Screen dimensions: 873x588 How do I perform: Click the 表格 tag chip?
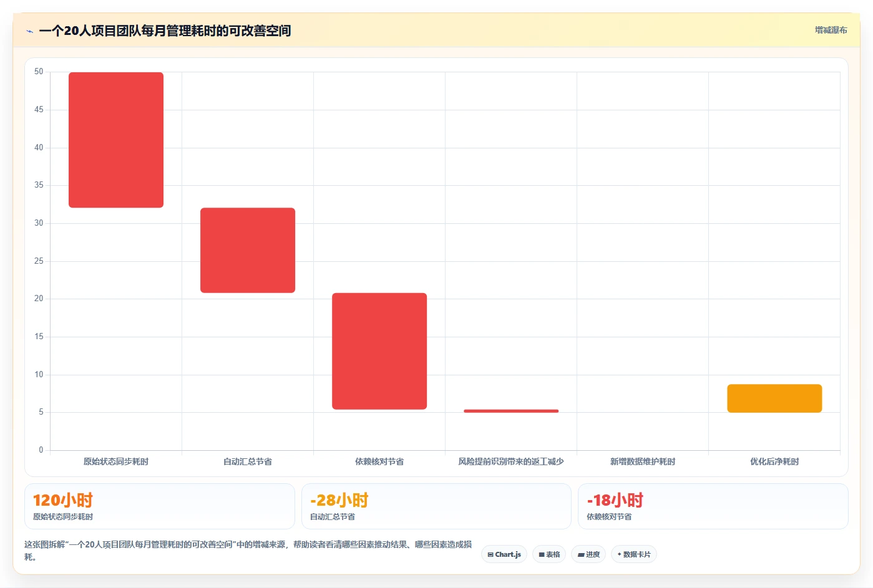549,554
